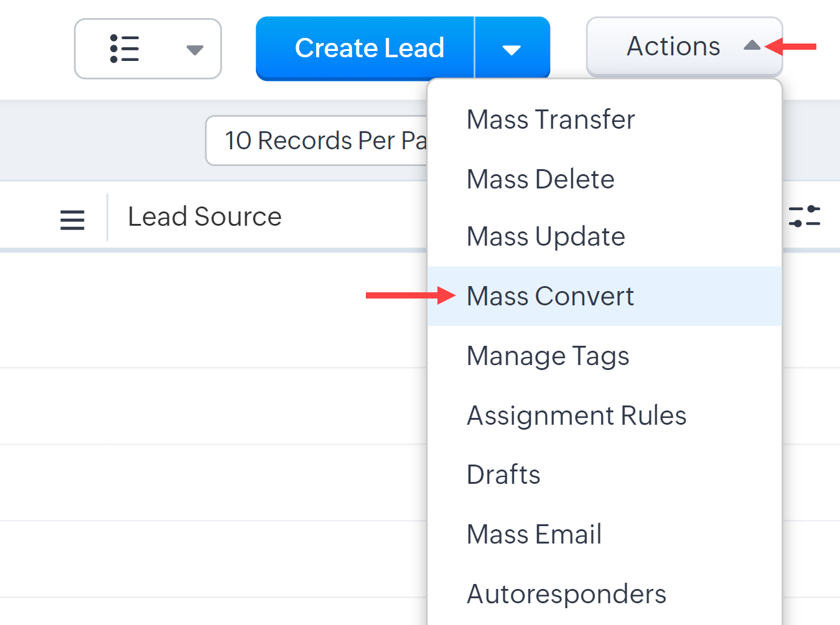Screen dimensions: 840x625
Task: Click the Create Lead button
Action: [x=369, y=48]
